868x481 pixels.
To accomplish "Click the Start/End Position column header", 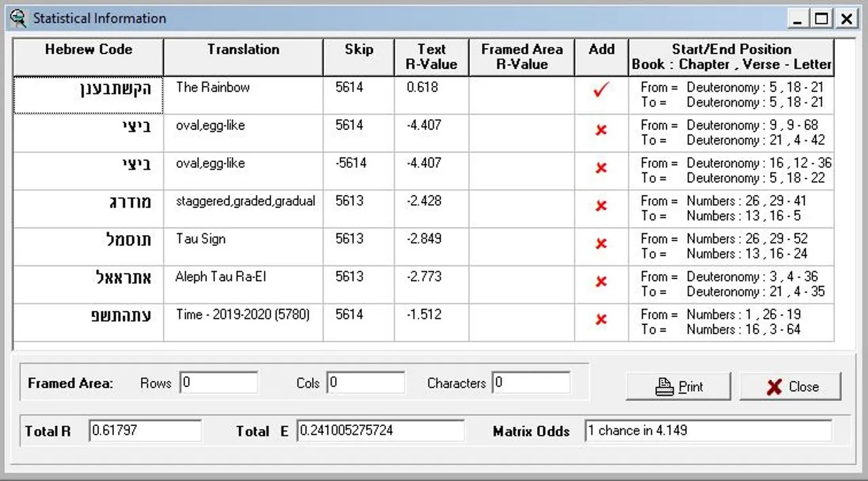I will pyautogui.click(x=731, y=57).
